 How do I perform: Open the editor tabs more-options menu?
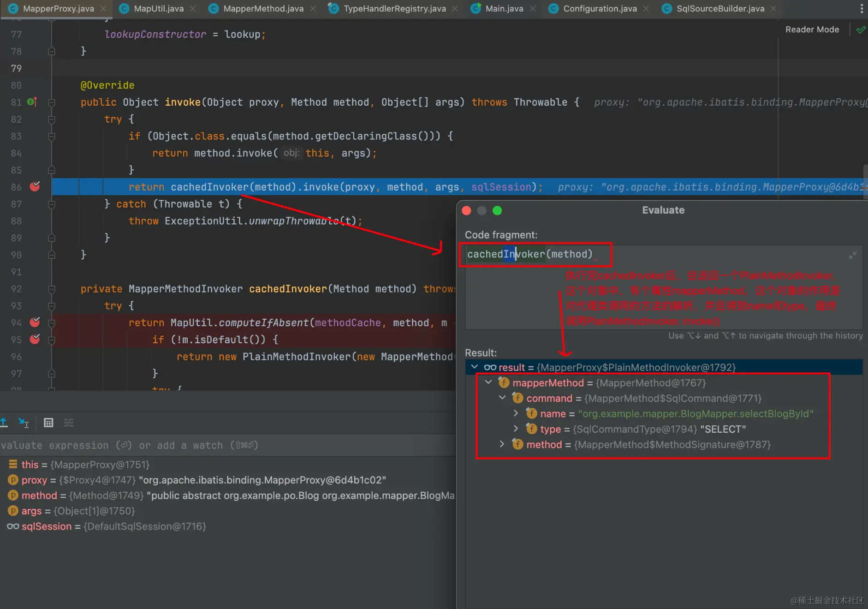(x=861, y=8)
